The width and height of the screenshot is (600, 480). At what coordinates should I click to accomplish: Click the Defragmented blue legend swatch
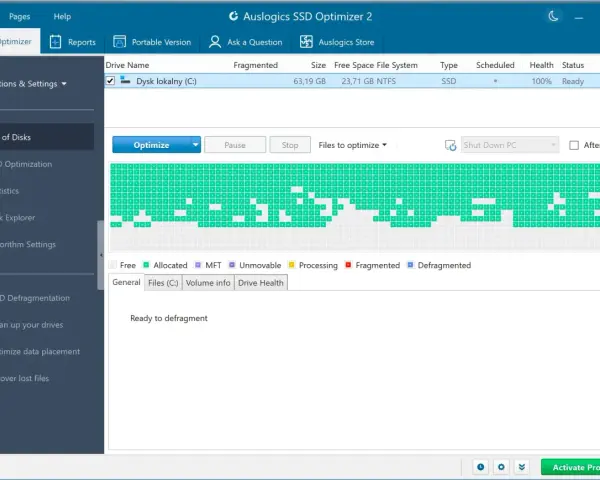[411, 265]
